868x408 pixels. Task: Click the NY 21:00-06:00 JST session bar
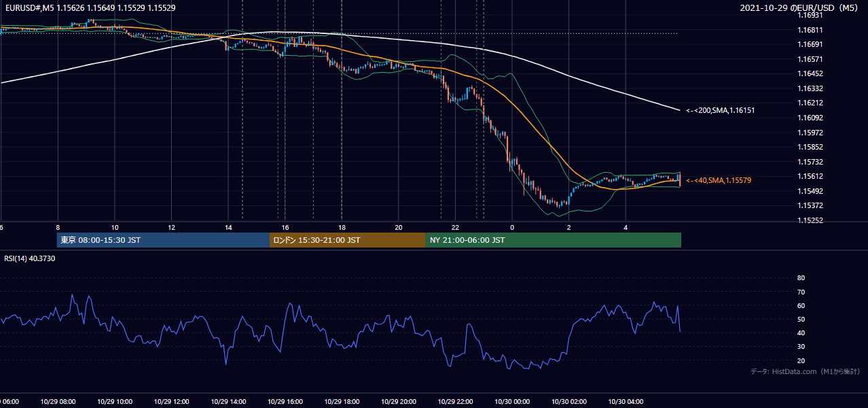[x=554, y=240]
